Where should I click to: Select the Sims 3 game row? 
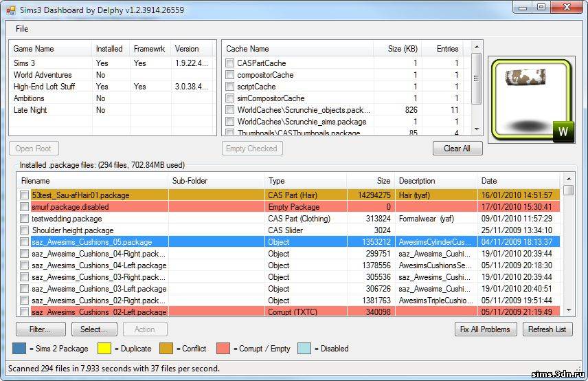coord(111,63)
